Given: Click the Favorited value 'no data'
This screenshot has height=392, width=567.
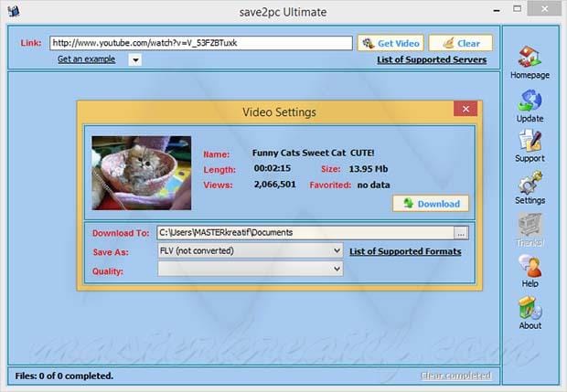Looking at the screenshot, I should pos(373,185).
